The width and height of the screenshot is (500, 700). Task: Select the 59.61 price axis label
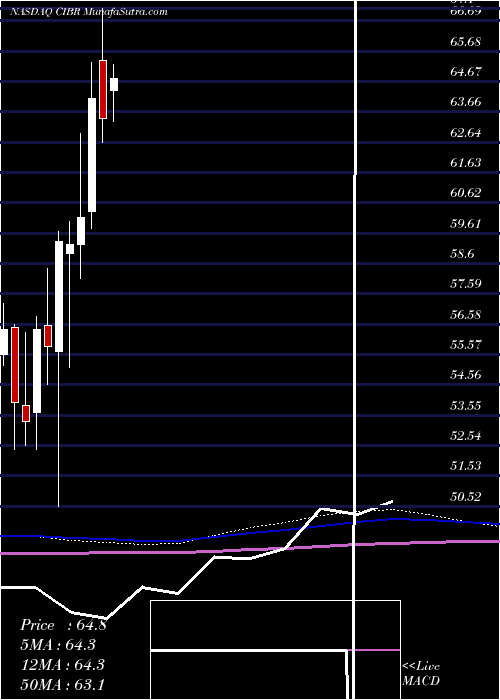pyautogui.click(x=466, y=223)
